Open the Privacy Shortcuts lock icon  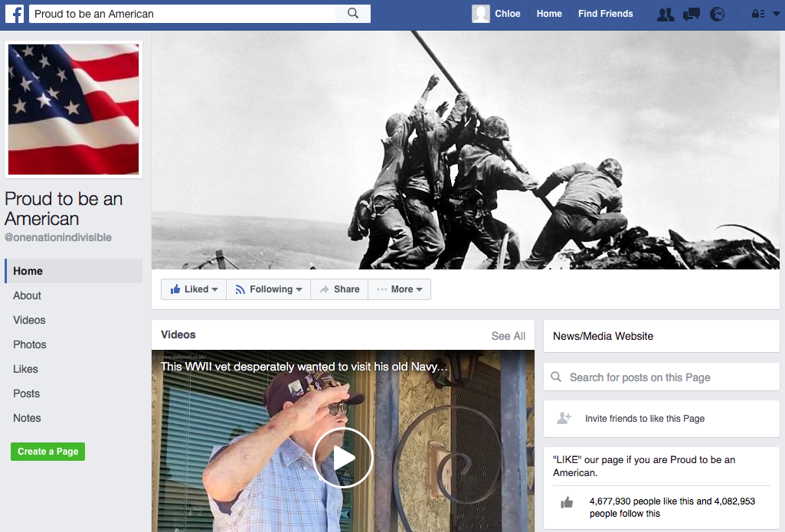(758, 14)
